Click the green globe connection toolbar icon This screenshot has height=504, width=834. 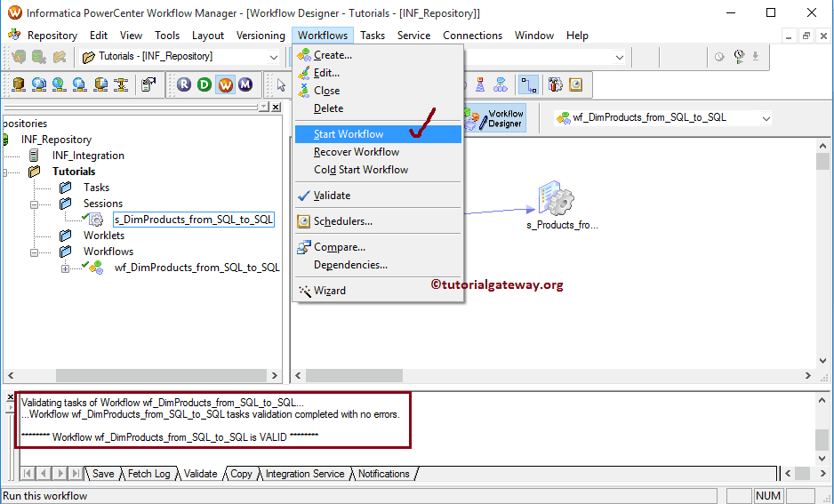pyautogui.click(x=59, y=84)
